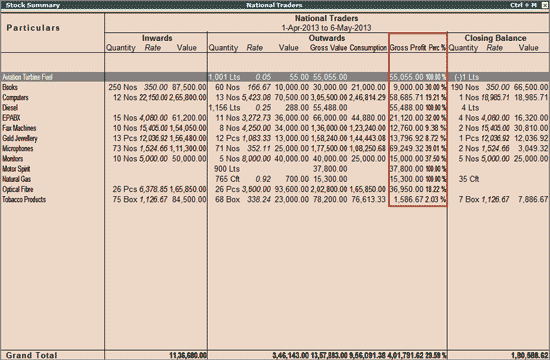Click the Inwards header
550x360 pixels.
pyautogui.click(x=157, y=38)
